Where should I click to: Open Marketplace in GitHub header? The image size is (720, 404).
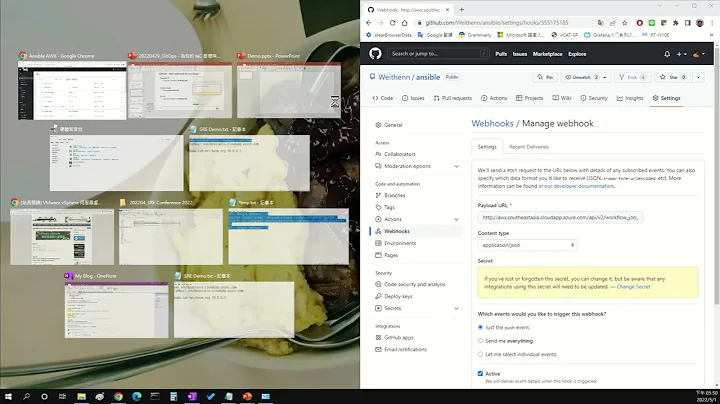[x=547, y=54]
